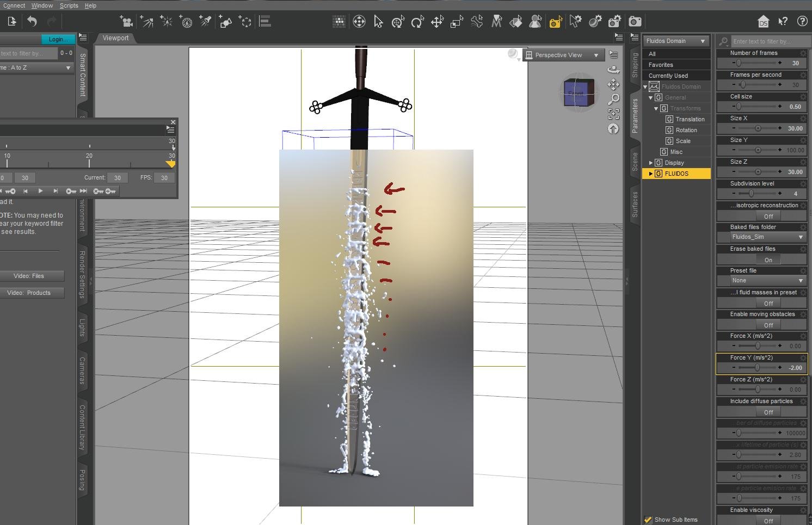Image resolution: width=812 pixels, height=525 pixels.
Task: Expand the Display group in tree
Action: pyautogui.click(x=651, y=163)
